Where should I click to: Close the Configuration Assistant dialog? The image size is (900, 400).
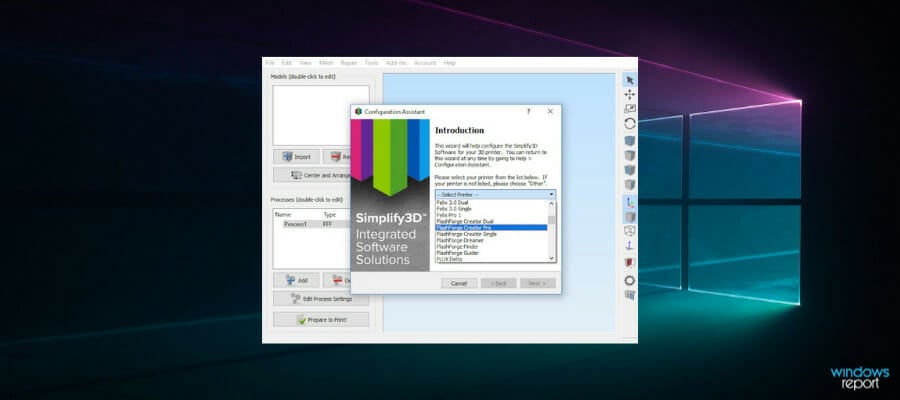[x=550, y=111]
